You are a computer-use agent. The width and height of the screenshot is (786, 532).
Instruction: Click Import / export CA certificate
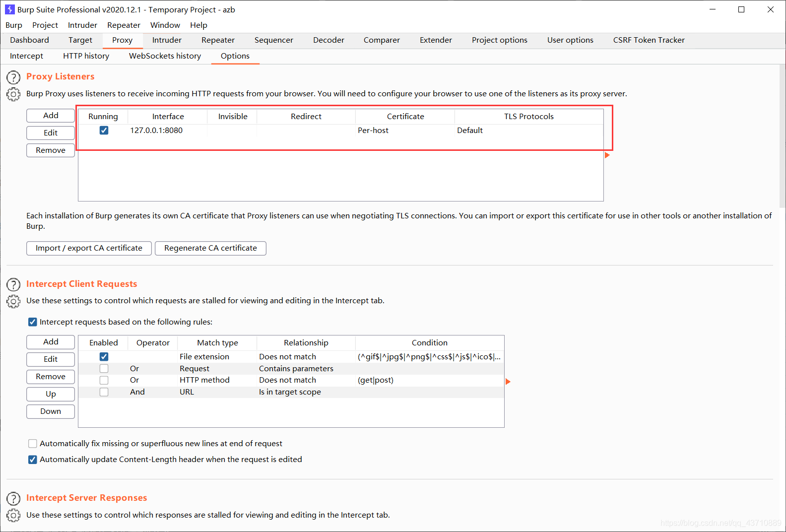click(x=89, y=248)
